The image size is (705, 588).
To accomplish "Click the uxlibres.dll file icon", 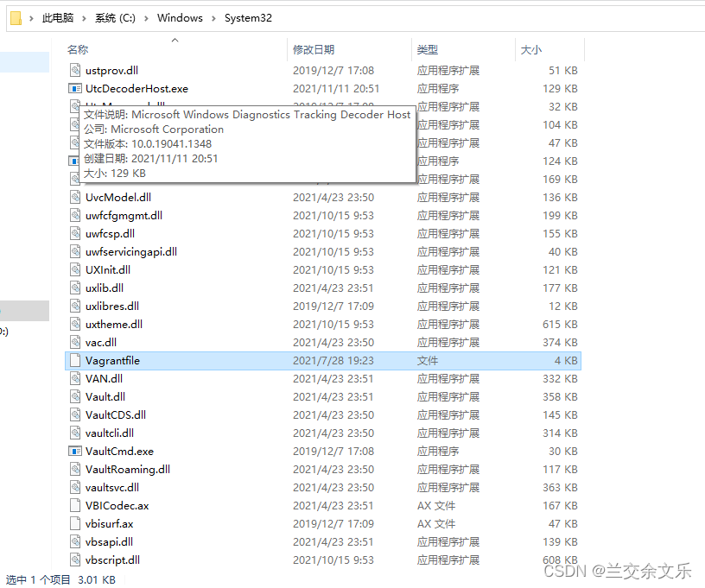I will point(75,306).
